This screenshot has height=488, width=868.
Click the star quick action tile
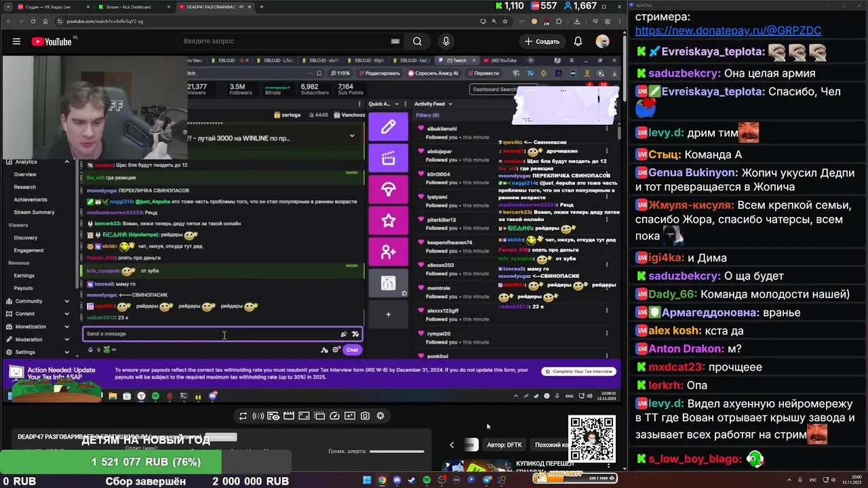388,221
